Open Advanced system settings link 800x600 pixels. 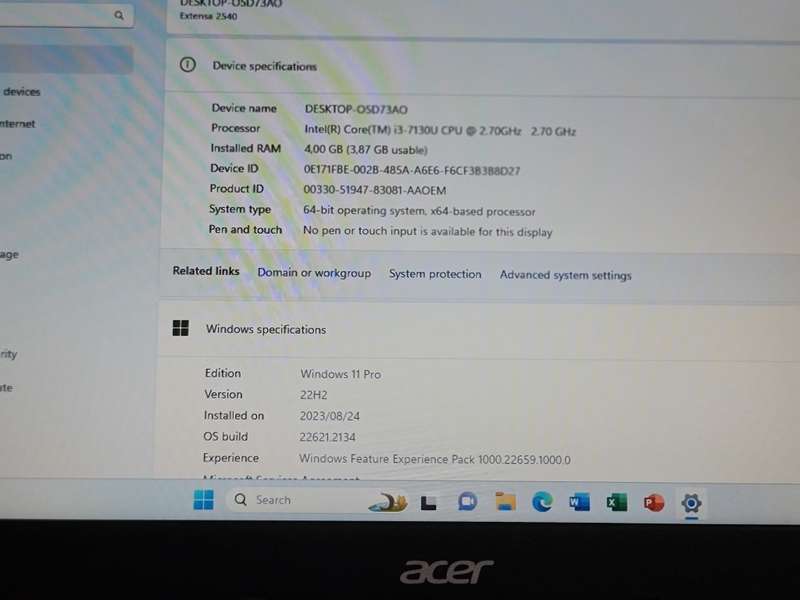pos(565,275)
